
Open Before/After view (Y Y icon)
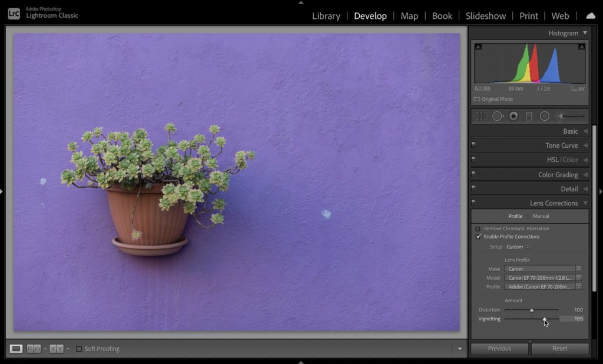(x=57, y=349)
